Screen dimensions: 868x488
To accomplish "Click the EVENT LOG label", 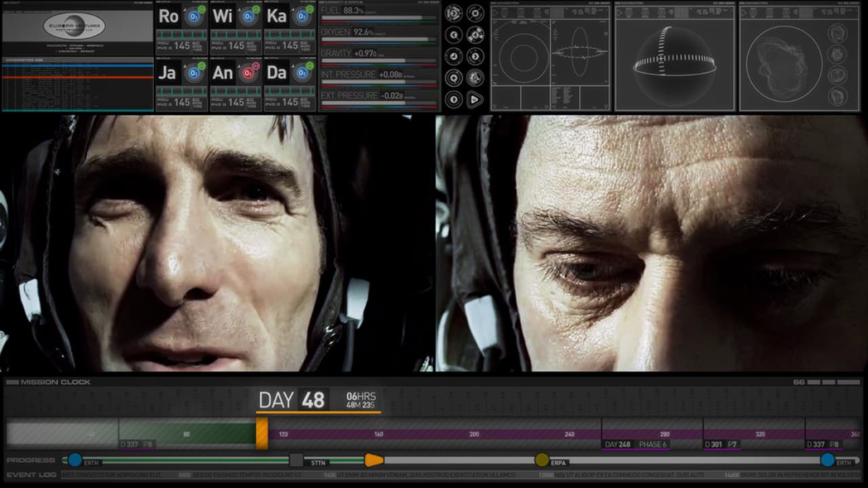I will click(x=31, y=475).
